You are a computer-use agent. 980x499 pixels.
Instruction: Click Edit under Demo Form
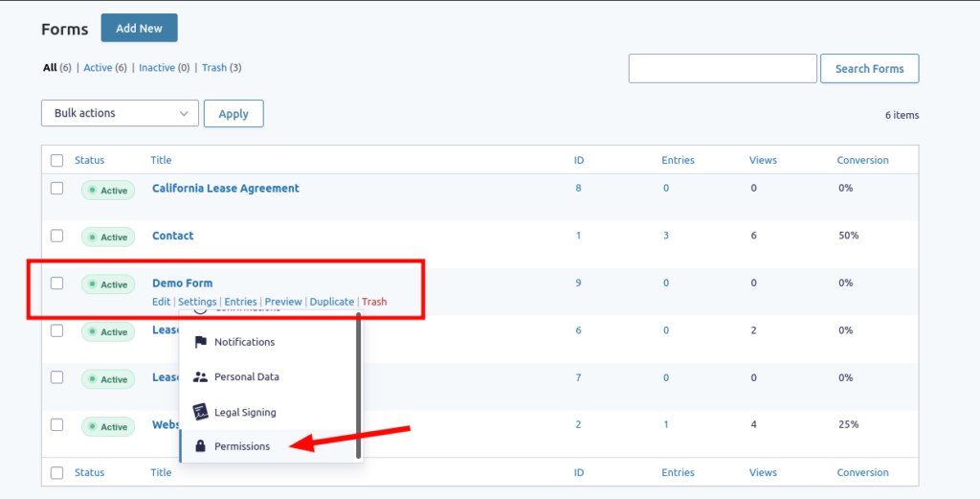coord(161,302)
